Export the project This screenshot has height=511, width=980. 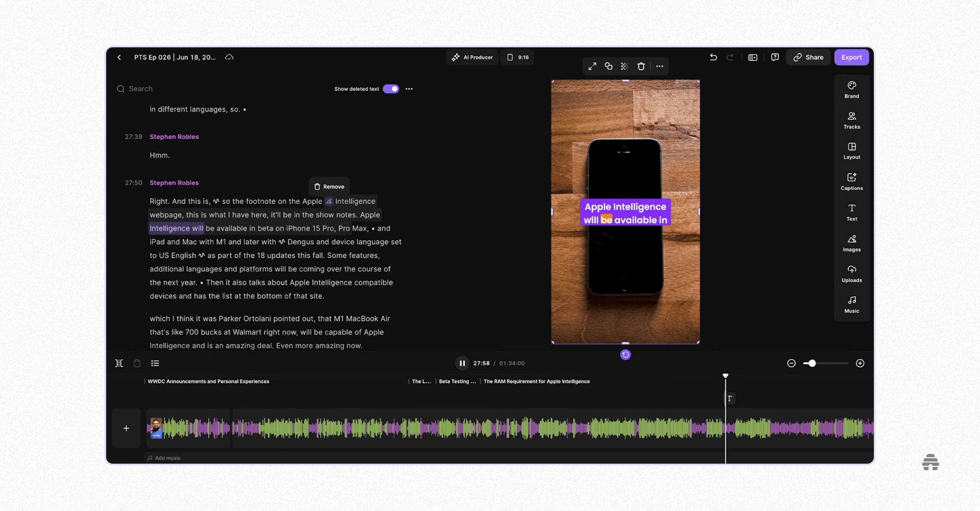[x=851, y=57]
